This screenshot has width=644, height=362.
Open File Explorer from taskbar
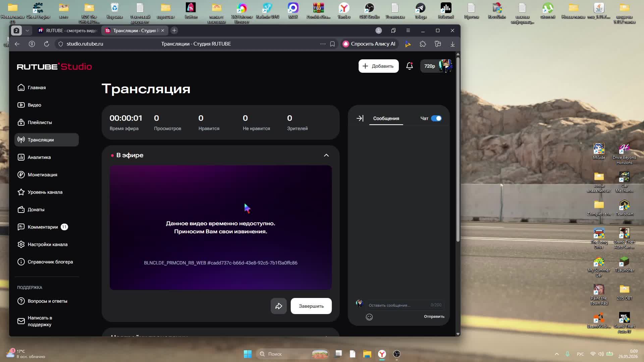pyautogui.click(x=367, y=354)
